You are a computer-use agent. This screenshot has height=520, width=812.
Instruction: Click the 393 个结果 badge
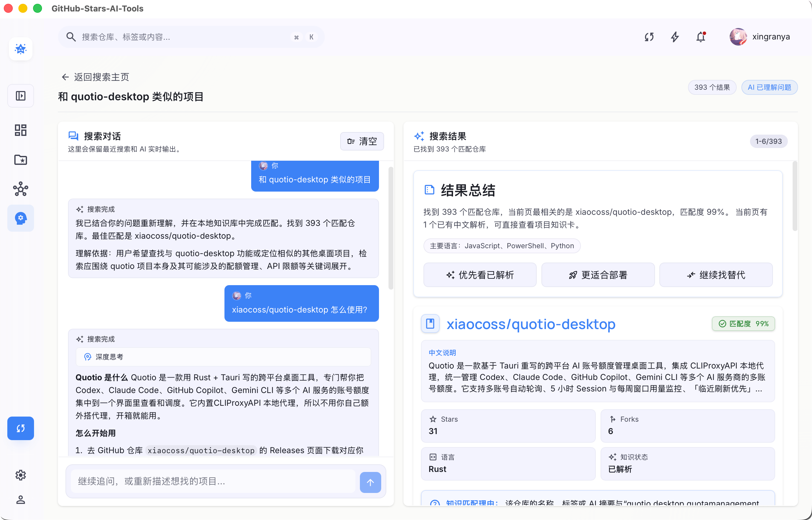712,88
